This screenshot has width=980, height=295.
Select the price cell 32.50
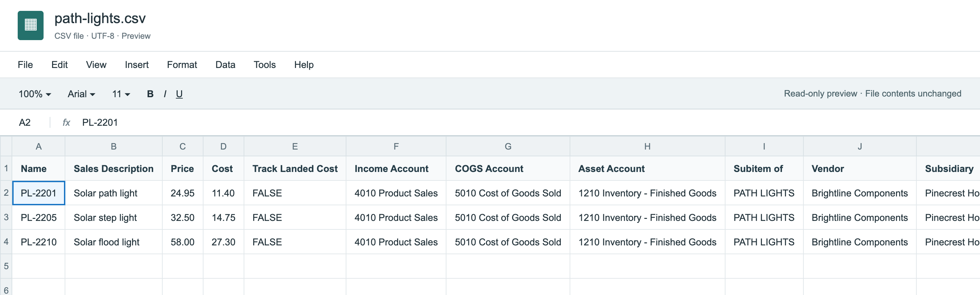tap(183, 218)
